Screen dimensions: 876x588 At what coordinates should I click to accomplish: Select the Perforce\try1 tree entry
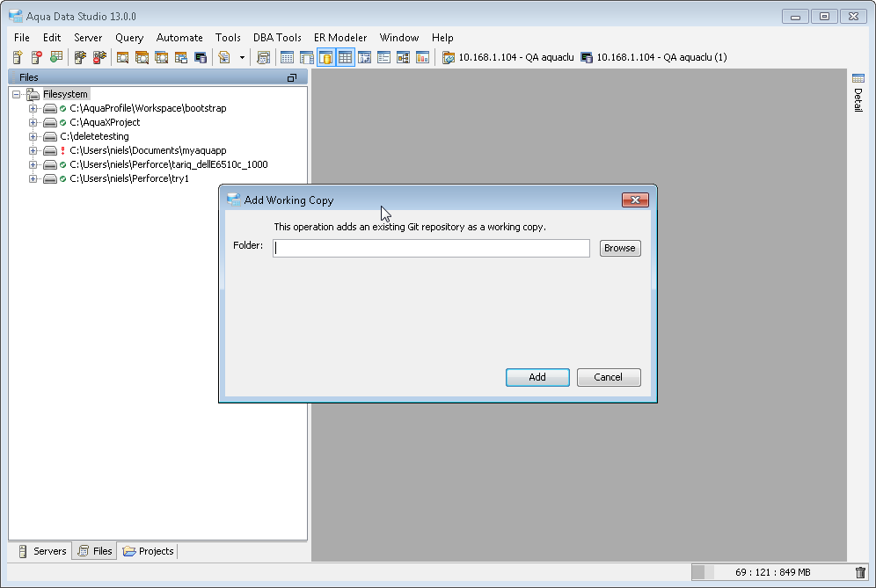coord(129,178)
